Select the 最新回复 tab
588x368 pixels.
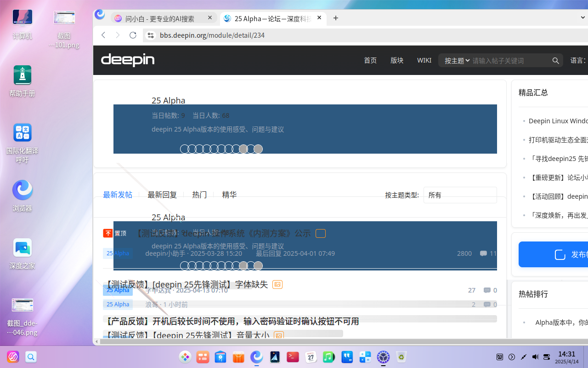click(x=162, y=195)
